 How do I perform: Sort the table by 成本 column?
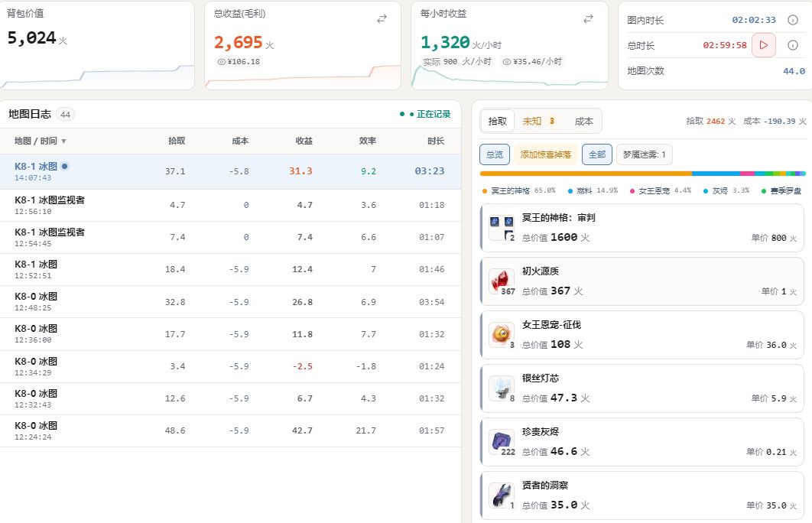click(x=240, y=141)
